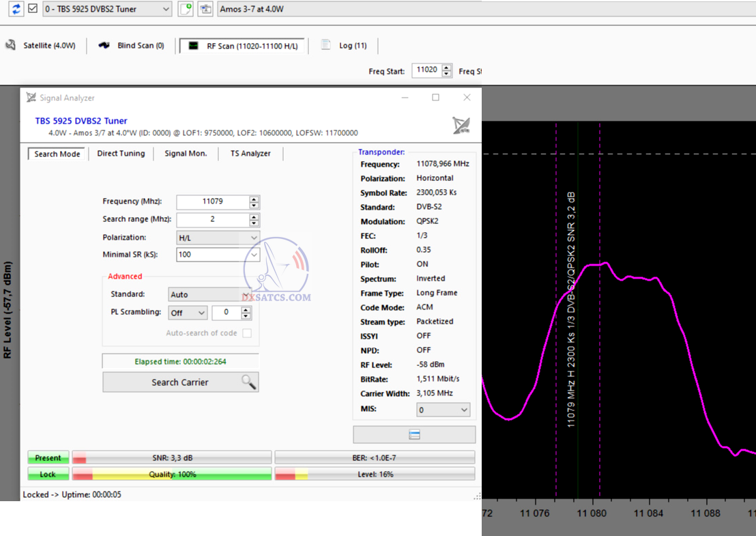Uncheck the checkbox next to tuner dropdown
Screen dimensions: 756x536
(33, 9)
